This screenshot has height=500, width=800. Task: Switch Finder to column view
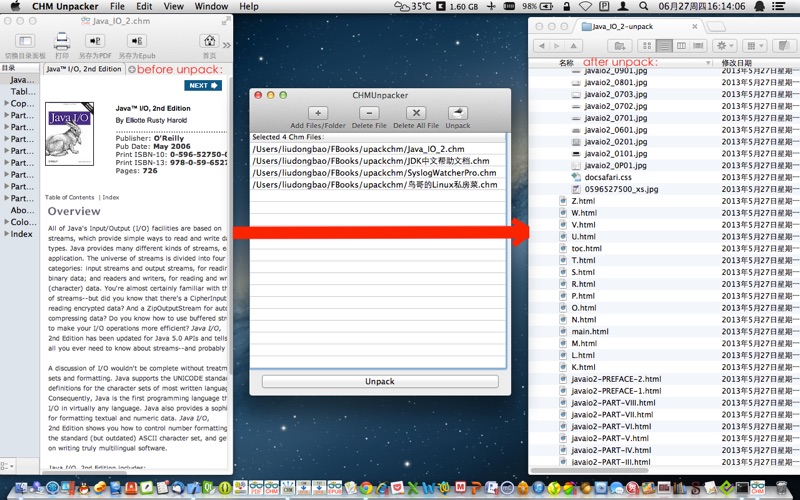pos(681,46)
